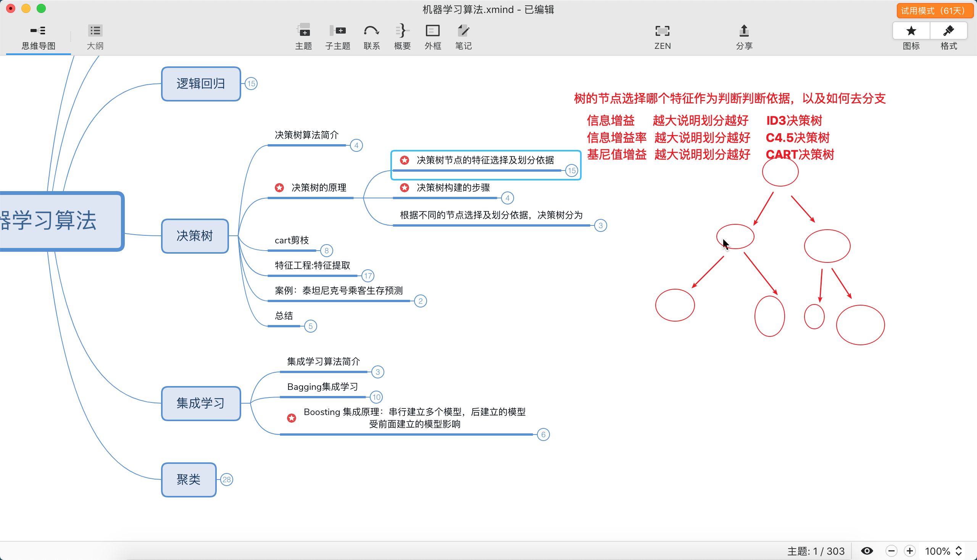The height and width of the screenshot is (560, 977).
Task: Click the zoom out minus button
Action: [x=891, y=551]
